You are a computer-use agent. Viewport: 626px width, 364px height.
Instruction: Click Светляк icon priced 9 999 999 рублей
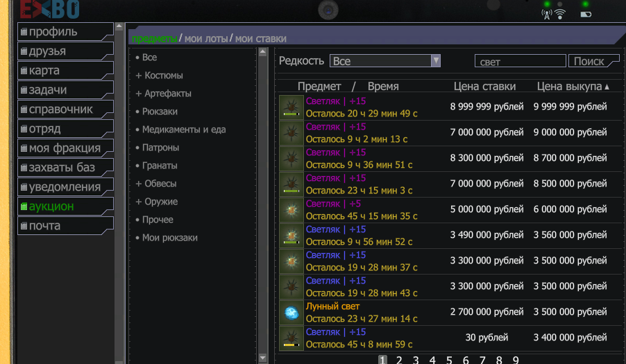[291, 107]
